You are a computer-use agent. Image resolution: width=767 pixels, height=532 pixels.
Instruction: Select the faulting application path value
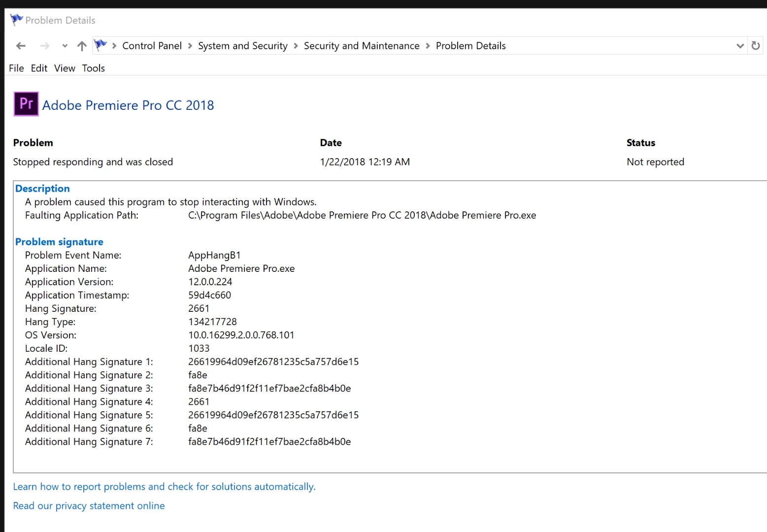tap(362, 215)
